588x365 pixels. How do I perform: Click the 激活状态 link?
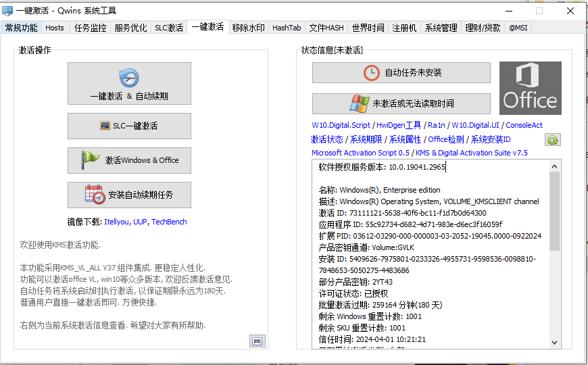pyautogui.click(x=326, y=139)
